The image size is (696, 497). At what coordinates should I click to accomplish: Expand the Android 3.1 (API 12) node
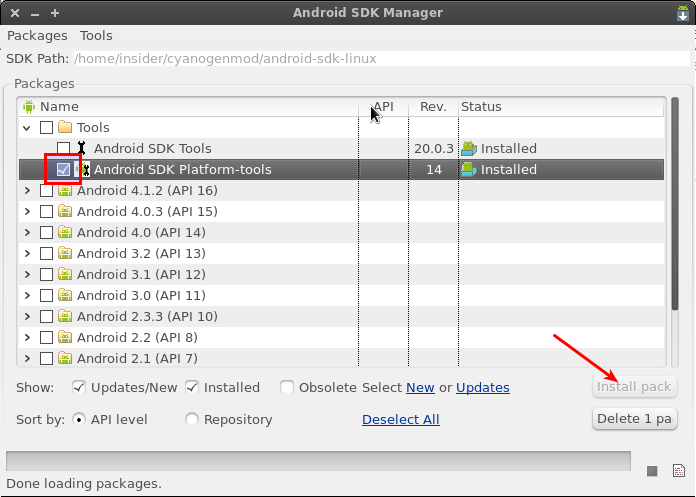(x=27, y=274)
